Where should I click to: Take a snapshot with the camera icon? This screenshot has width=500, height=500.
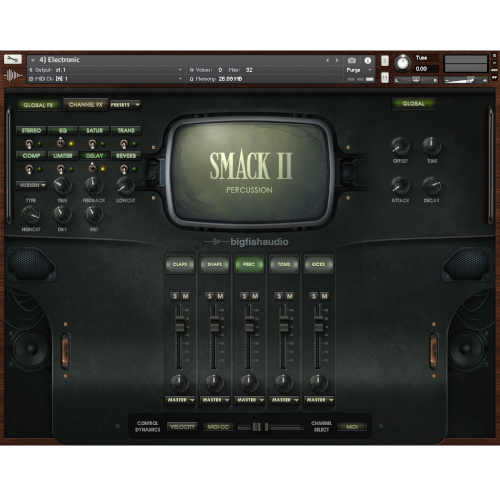(352, 60)
